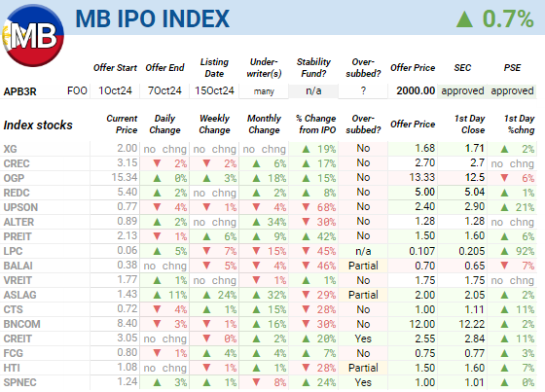Click HTI % change from IPO down arrow

306,368
